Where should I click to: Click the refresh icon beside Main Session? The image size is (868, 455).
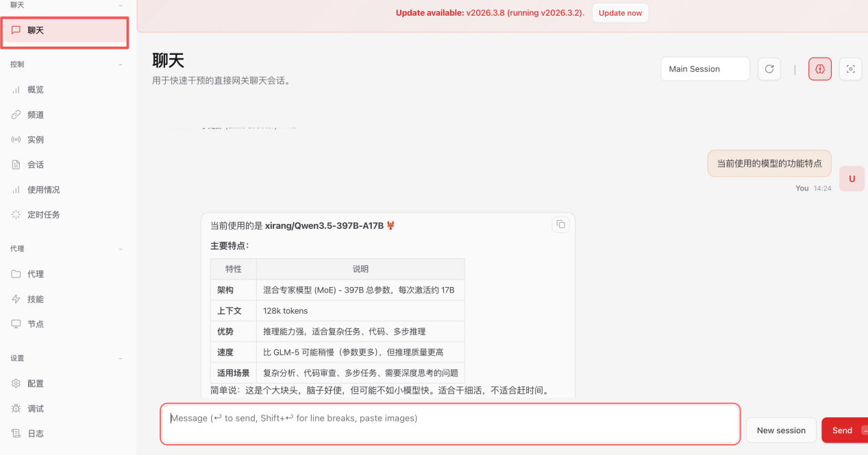[x=769, y=69]
